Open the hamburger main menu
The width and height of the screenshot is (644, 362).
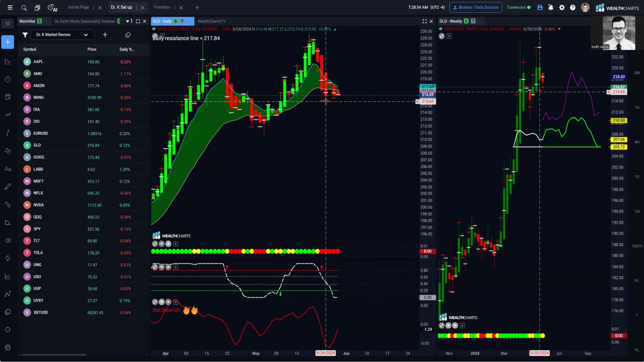10,7
